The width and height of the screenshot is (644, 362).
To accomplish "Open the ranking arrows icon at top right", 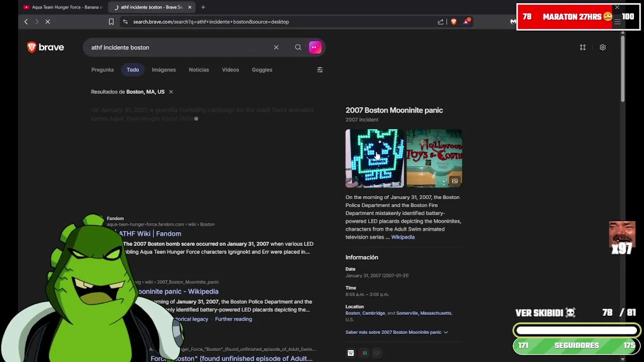I will click(583, 47).
